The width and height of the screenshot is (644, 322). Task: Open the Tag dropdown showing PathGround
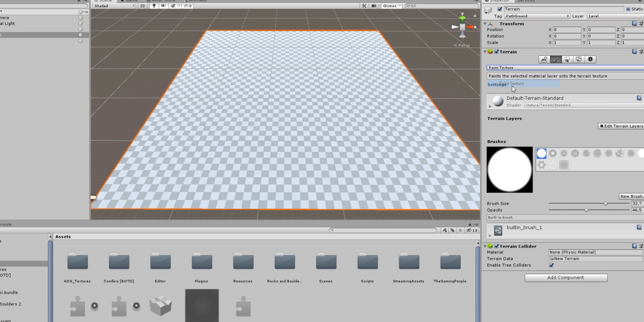[537, 16]
